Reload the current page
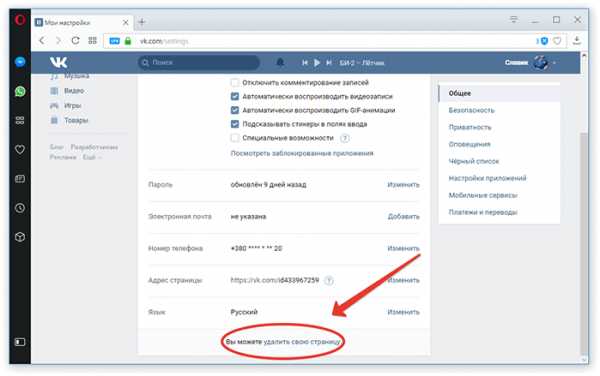Screen dimensions: 600x376 (x=75, y=41)
